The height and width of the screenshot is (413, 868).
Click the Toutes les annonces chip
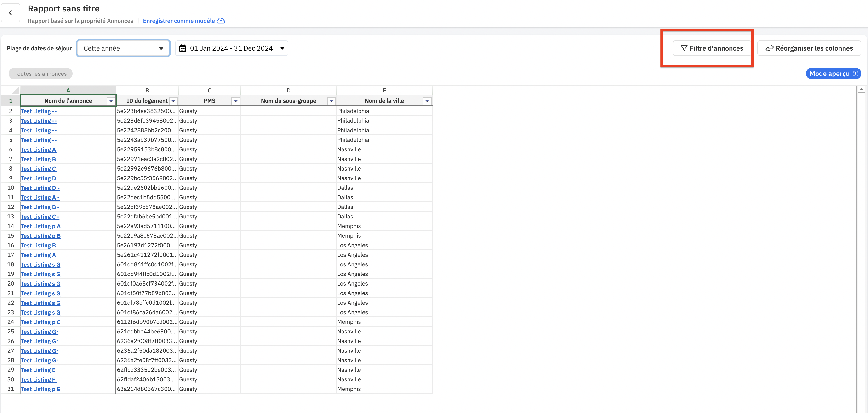(x=40, y=74)
